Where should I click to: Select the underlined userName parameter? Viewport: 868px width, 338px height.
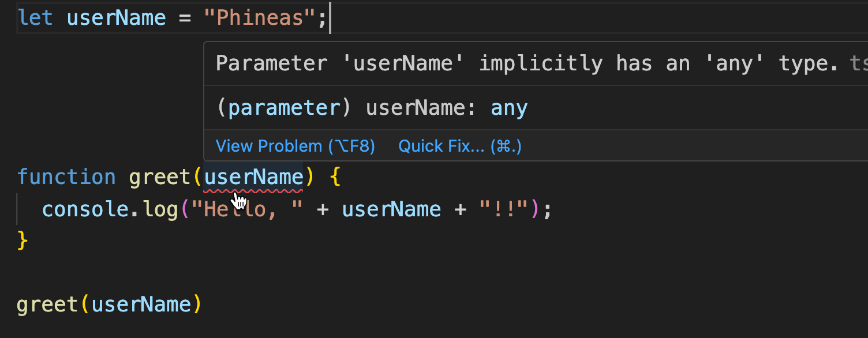click(253, 176)
